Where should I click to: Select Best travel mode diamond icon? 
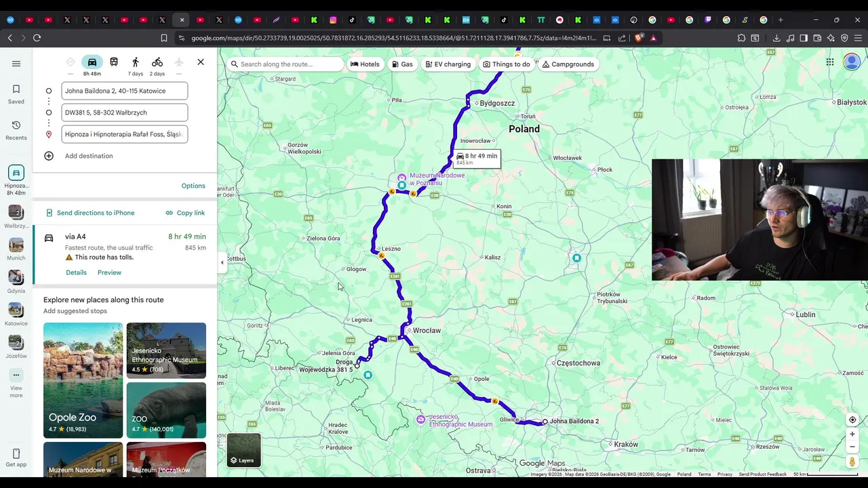(71, 62)
